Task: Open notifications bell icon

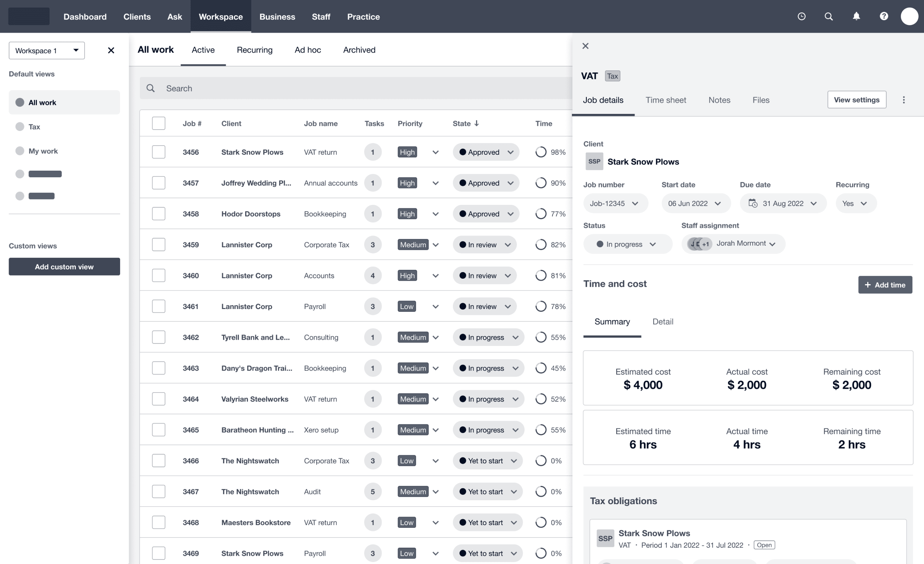Action: tap(856, 16)
